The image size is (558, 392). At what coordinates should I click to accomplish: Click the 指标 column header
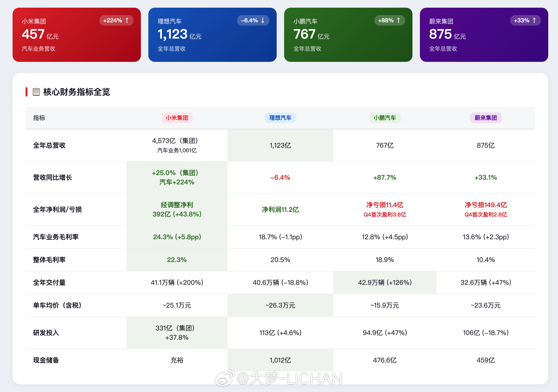coord(39,118)
